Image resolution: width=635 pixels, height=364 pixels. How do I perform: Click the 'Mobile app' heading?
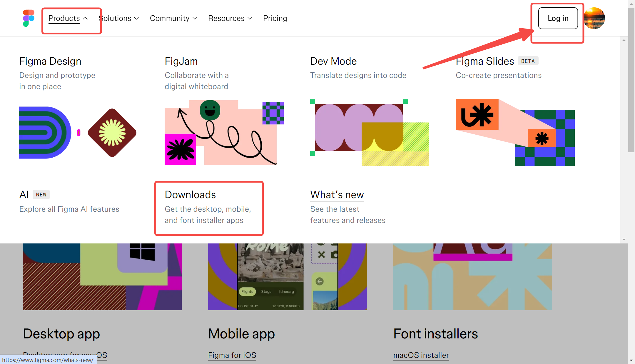coord(241,334)
